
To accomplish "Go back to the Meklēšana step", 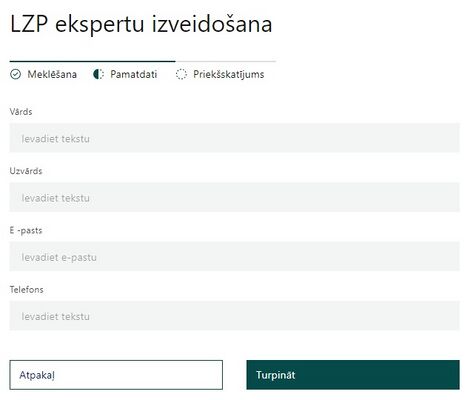I will pos(52,74).
